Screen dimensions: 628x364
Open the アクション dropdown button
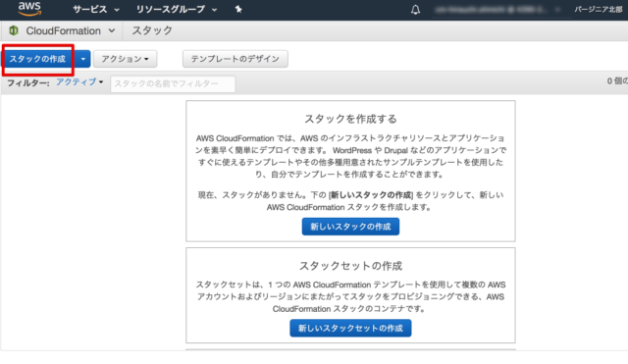tap(125, 59)
